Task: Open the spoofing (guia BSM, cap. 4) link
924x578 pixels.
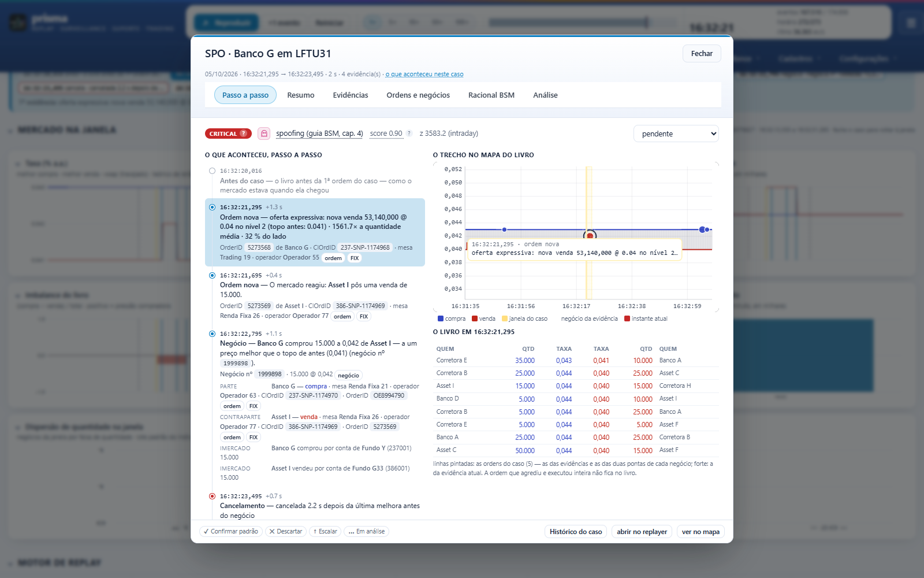Action: click(x=319, y=134)
